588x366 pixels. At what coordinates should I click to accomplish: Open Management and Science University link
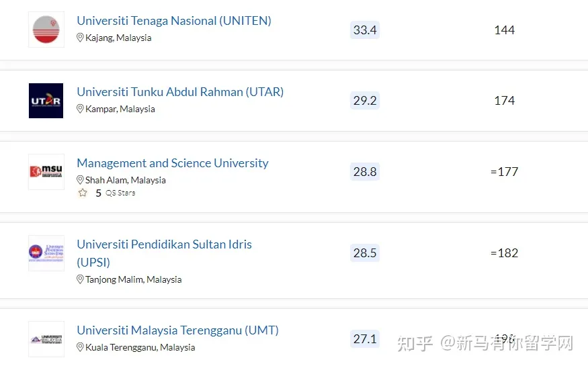tap(172, 163)
